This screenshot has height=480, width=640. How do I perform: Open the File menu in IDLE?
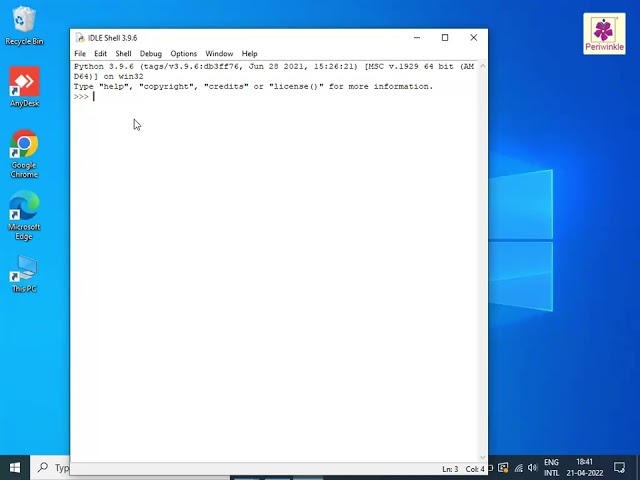coord(80,53)
